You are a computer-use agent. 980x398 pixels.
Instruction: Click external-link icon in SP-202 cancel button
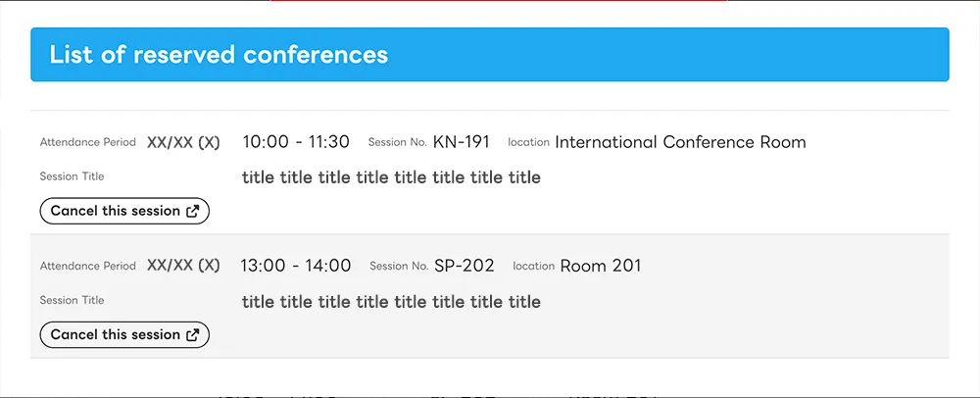193,334
